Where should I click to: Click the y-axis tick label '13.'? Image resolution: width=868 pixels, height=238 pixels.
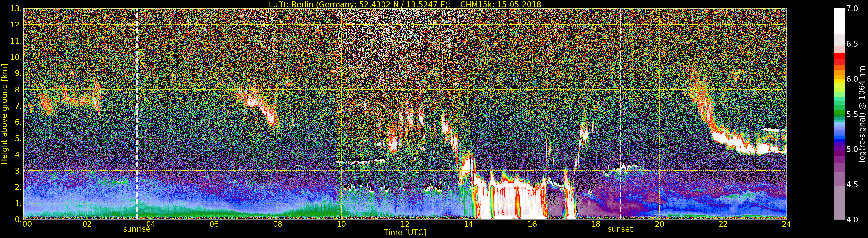click(16, 9)
